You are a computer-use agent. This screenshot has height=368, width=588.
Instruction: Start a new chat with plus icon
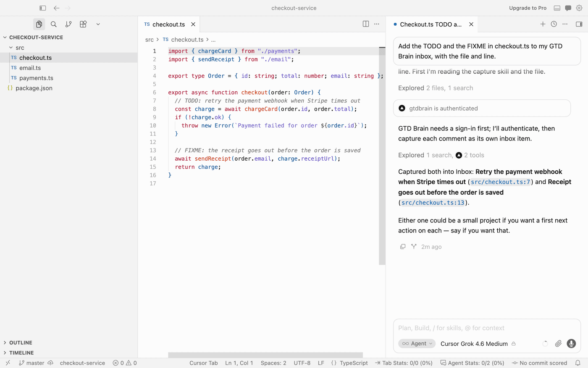543,24
